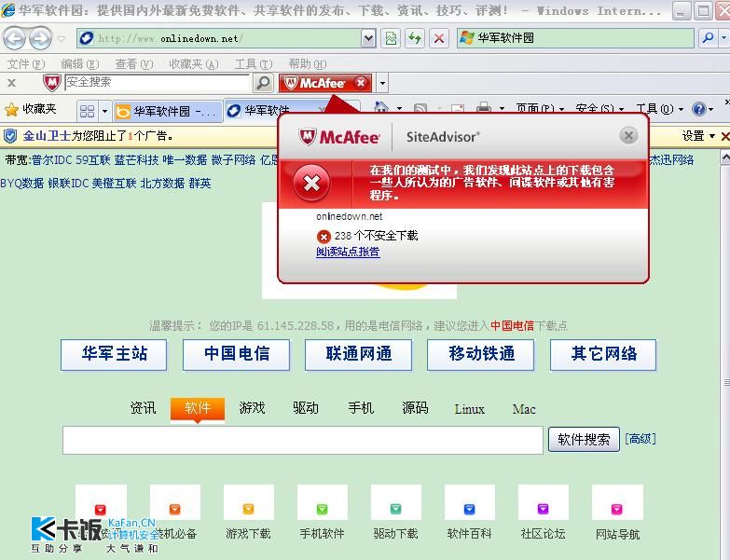Click the 华军主站 button
Image resolution: width=730 pixels, height=560 pixels.
pyautogui.click(x=114, y=354)
